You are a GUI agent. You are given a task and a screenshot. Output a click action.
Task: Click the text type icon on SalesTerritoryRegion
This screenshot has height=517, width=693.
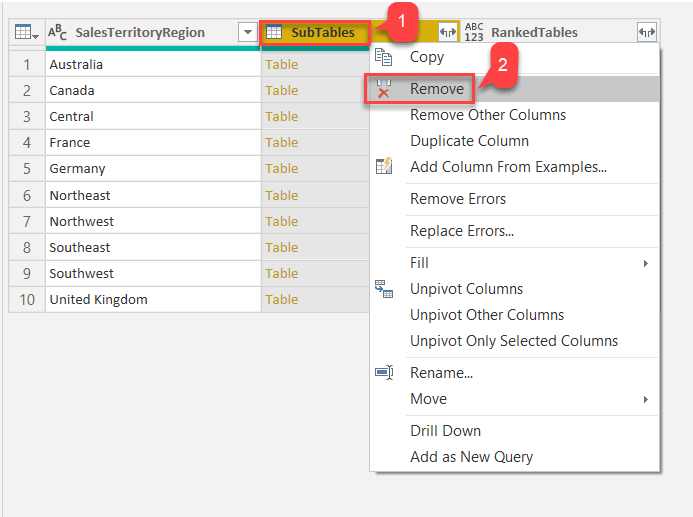tap(58, 33)
